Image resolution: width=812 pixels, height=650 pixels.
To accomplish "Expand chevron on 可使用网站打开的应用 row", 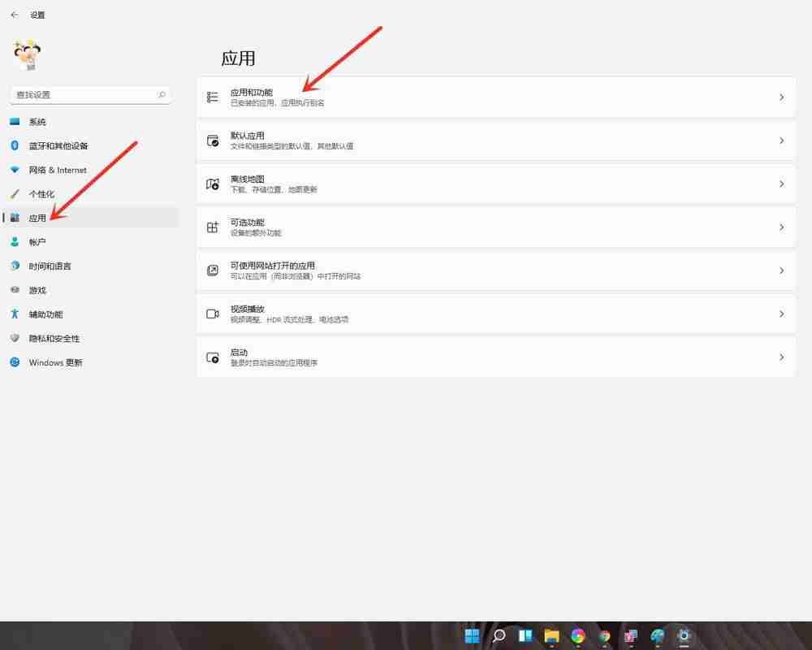I will [781, 271].
